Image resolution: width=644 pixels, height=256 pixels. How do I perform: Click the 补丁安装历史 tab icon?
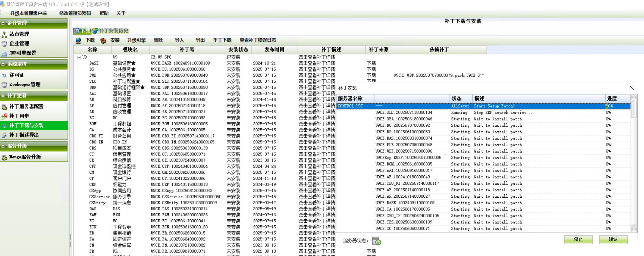point(95,31)
